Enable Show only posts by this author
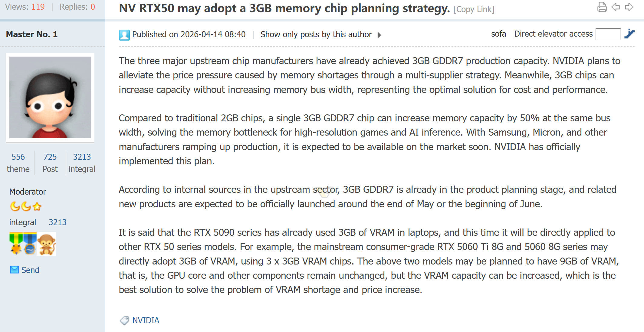The width and height of the screenshot is (644, 332). coord(316,34)
